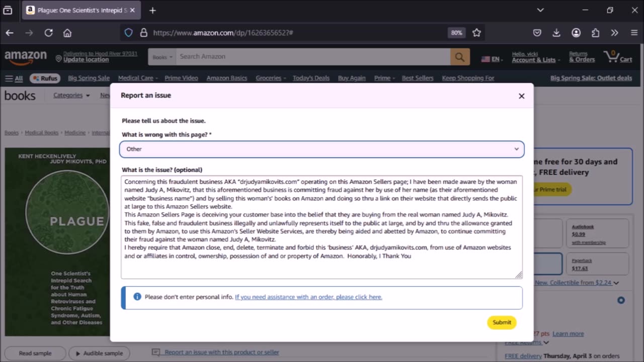Go to Returns & Orders
Image resolution: width=644 pixels, height=362 pixels.
(x=582, y=57)
